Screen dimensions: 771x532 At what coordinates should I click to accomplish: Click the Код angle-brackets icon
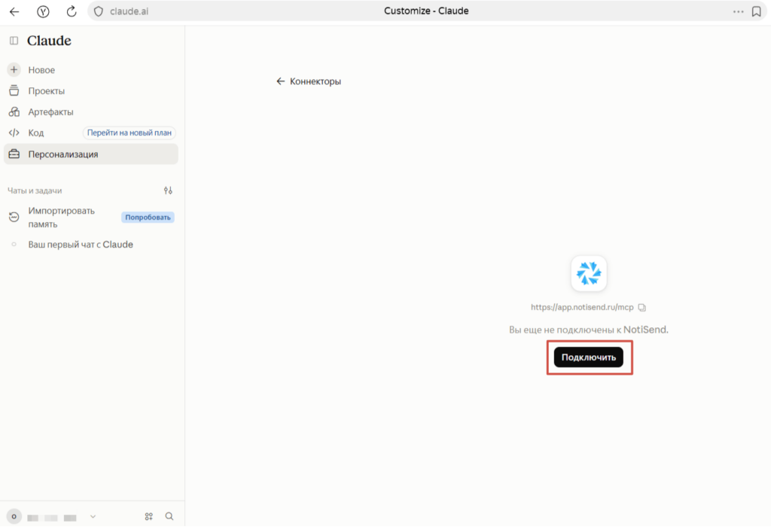click(14, 132)
